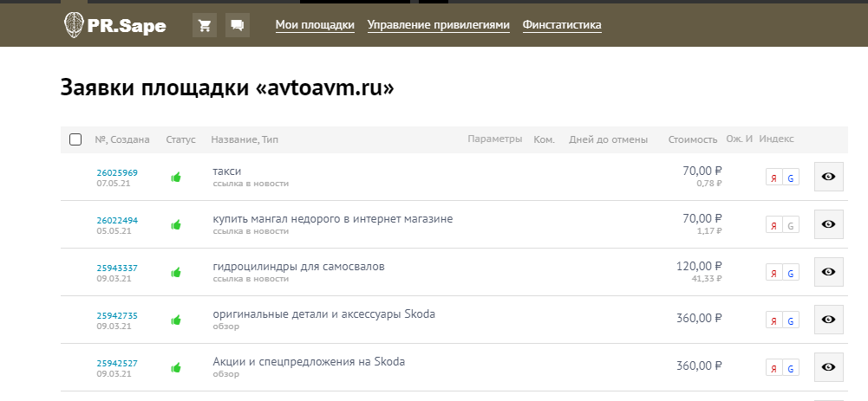Screen dimensions: 868x401
Task: Click the Индекс column header
Action: pyautogui.click(x=777, y=139)
